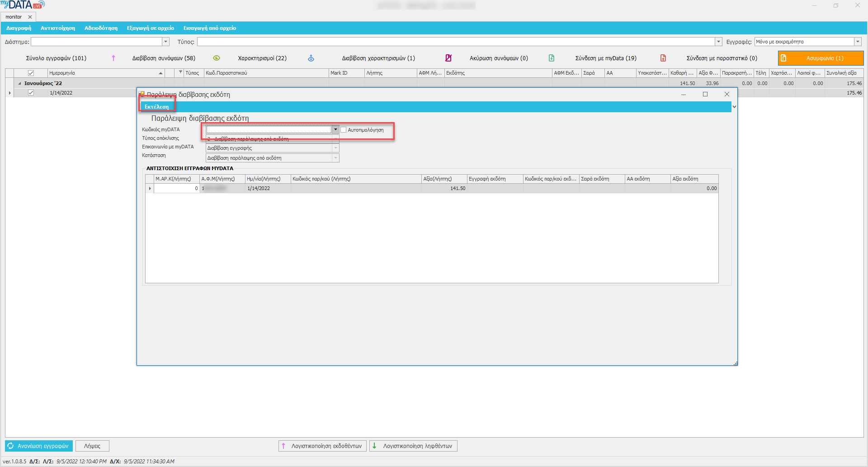Collapse the Ιανουάριος '22 group
The image size is (868, 467).
(19, 83)
